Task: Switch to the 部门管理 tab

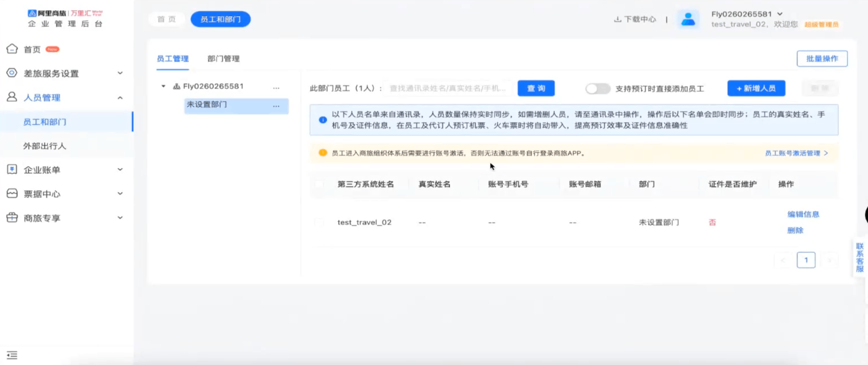Action: click(x=223, y=59)
